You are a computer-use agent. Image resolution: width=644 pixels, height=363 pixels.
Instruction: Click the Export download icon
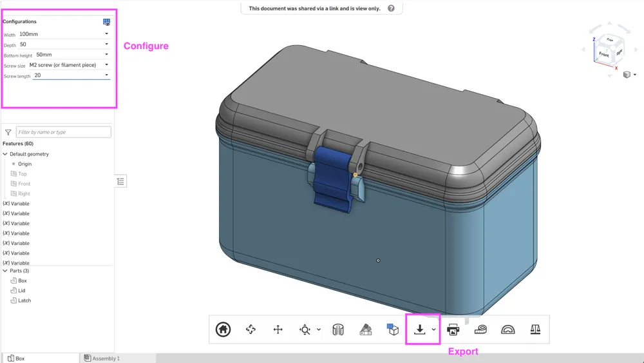(x=420, y=329)
